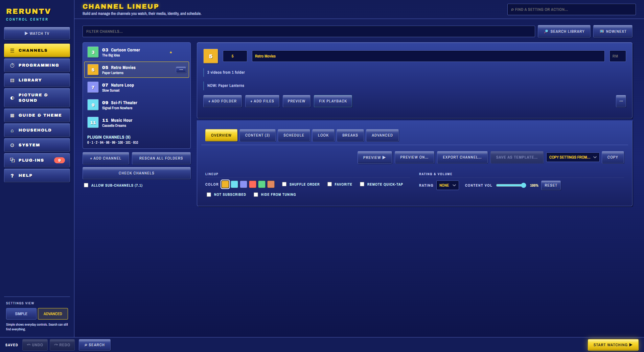Click the Filter Channels input field

(x=308, y=31)
